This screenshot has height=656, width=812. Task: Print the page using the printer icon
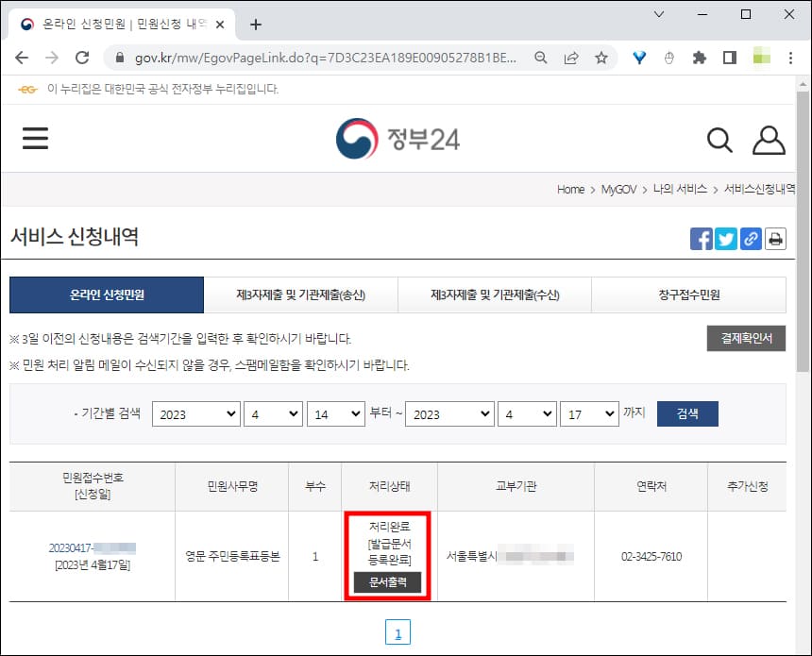pyautogui.click(x=775, y=239)
